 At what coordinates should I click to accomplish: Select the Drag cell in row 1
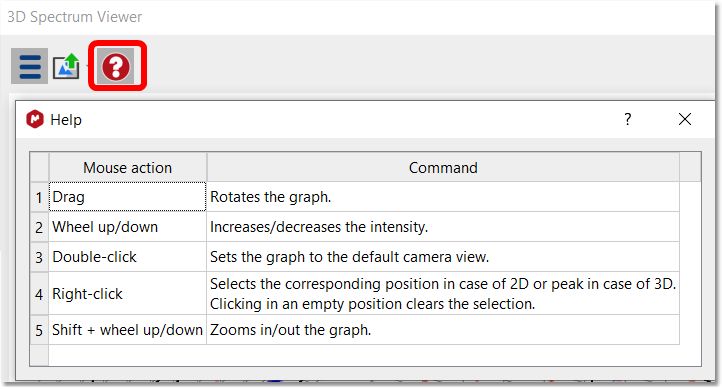click(x=128, y=197)
